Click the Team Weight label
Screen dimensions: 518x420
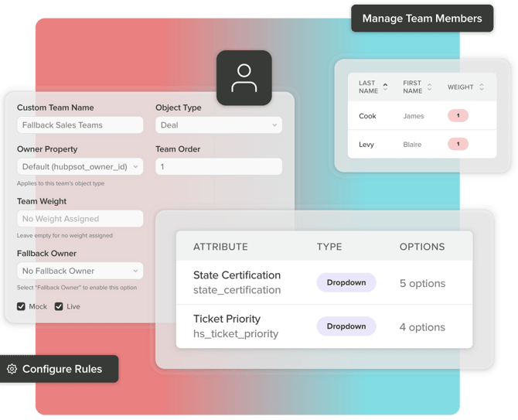[42, 201]
